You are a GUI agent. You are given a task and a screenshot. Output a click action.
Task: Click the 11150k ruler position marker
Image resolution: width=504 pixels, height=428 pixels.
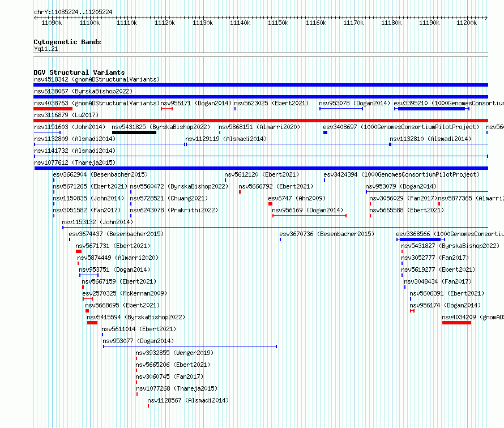(278, 23)
